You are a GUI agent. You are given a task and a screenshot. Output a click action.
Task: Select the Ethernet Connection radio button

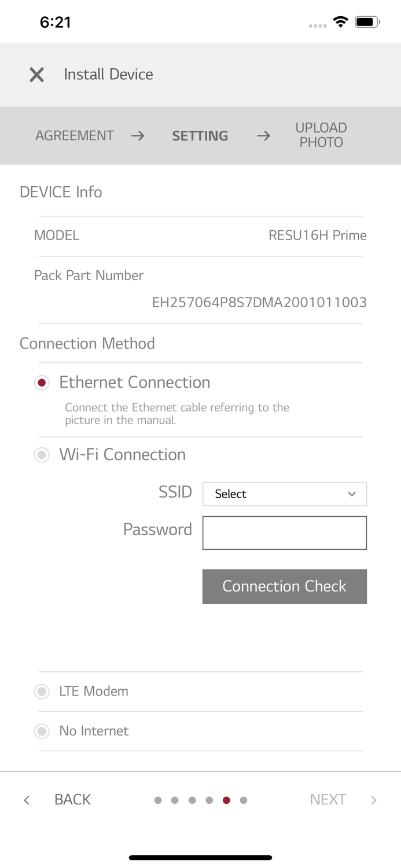(x=41, y=382)
